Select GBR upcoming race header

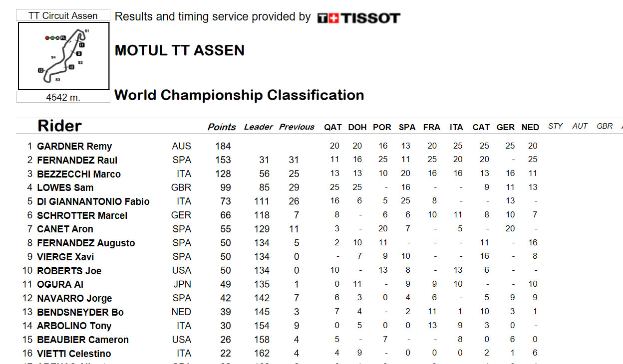pos(605,126)
